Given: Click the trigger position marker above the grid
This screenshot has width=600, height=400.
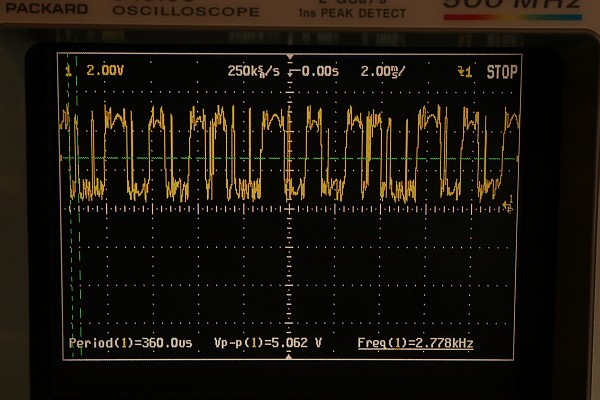Looking at the screenshot, I should (290, 58).
